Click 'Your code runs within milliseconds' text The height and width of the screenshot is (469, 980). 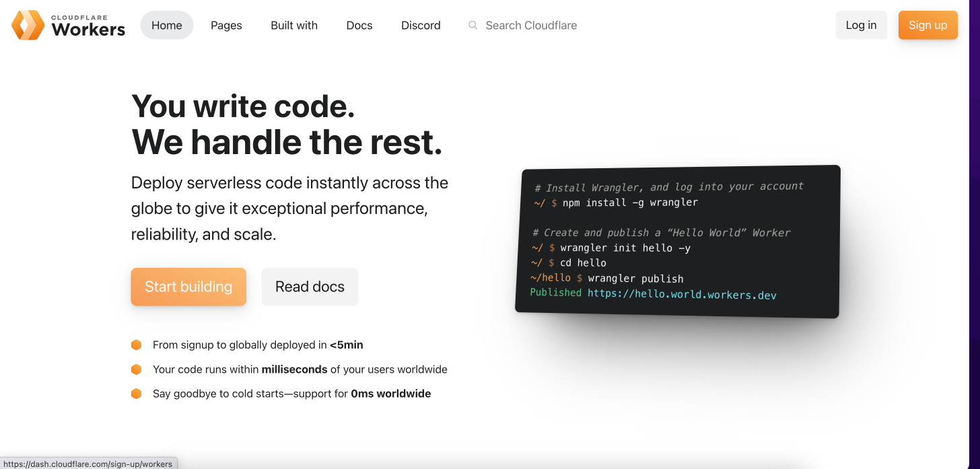coord(300,369)
